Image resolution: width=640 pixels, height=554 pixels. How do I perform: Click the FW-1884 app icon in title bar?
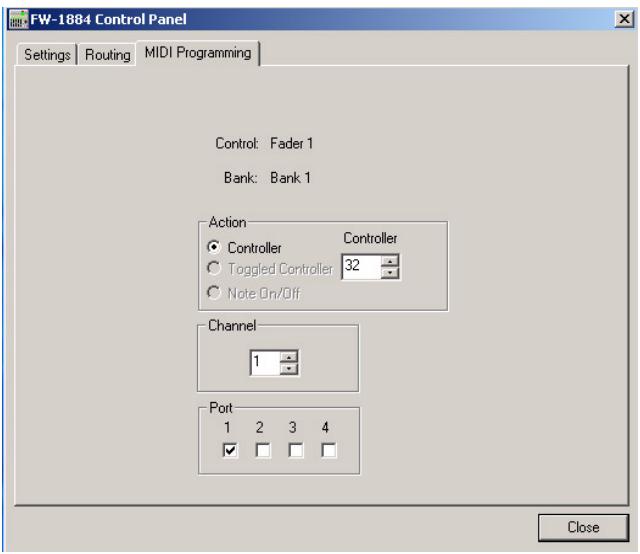(18, 19)
